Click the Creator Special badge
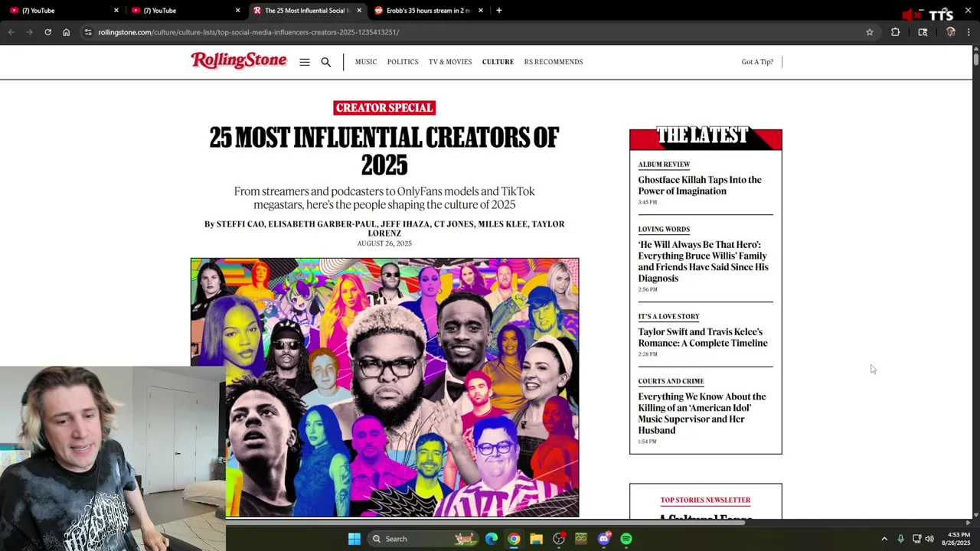 (384, 108)
